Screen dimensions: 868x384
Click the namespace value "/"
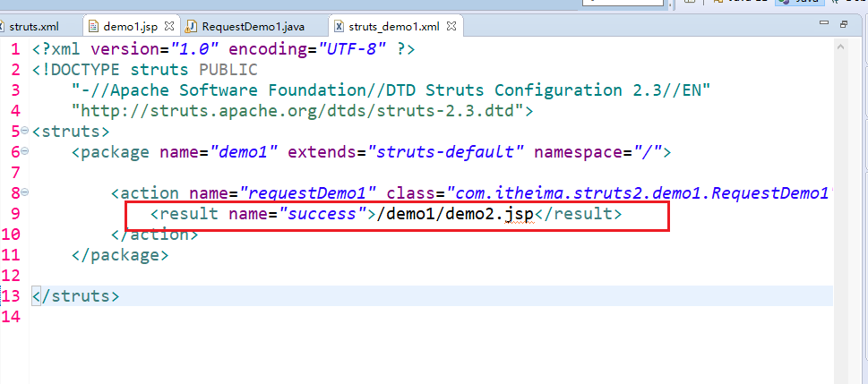tap(647, 152)
